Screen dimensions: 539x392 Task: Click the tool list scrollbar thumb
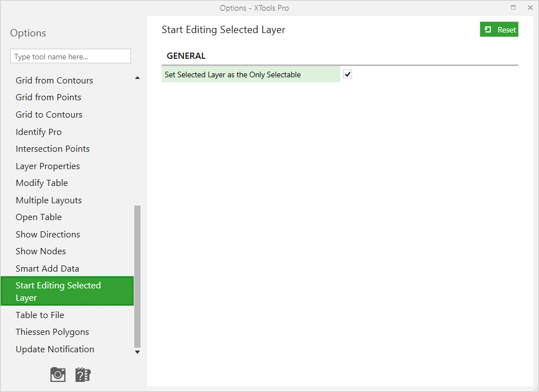[x=138, y=277]
